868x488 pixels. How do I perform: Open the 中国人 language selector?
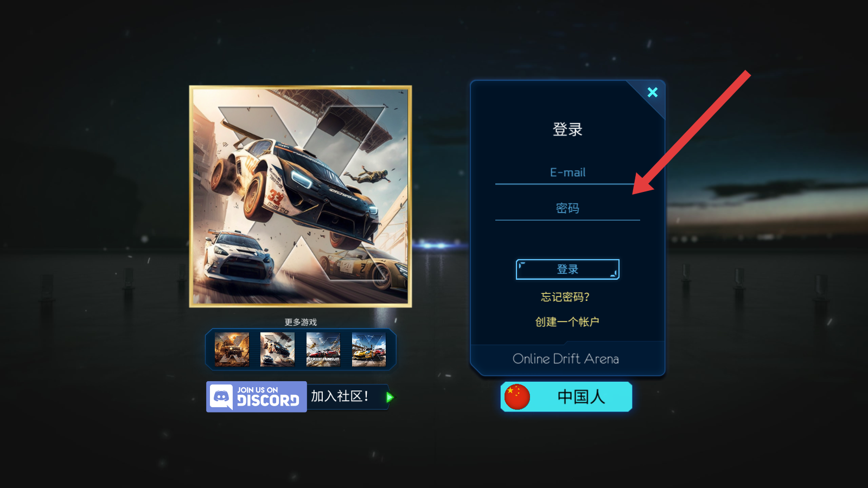566,397
